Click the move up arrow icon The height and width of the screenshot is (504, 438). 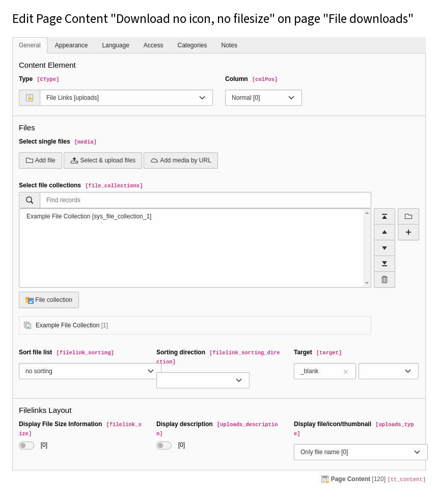point(385,232)
